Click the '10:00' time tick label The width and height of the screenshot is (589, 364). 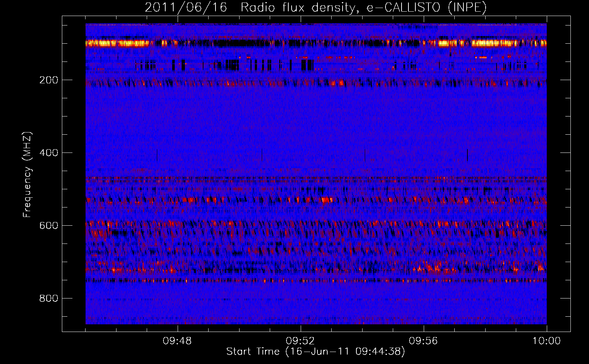tap(546, 341)
